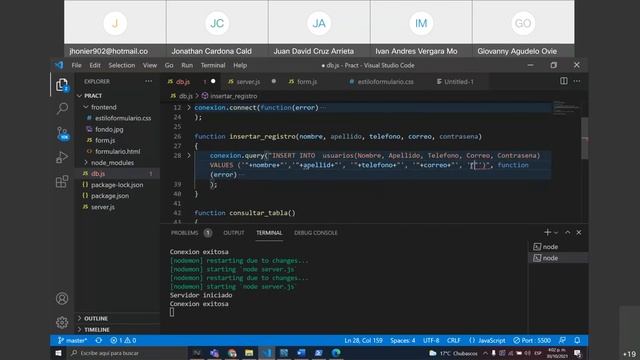Create new terminal with plus icon
The height and width of the screenshot is (360, 640).
pyautogui.click(x=547, y=232)
